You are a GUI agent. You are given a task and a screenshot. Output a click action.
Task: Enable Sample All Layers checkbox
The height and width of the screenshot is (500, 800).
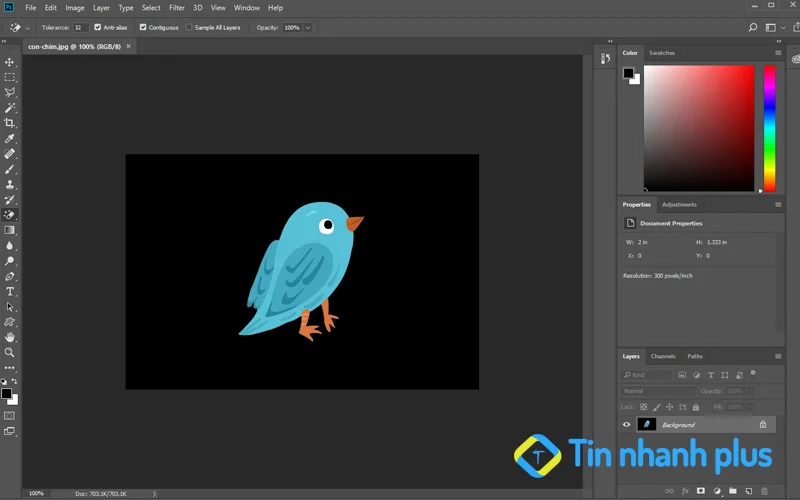pos(189,27)
